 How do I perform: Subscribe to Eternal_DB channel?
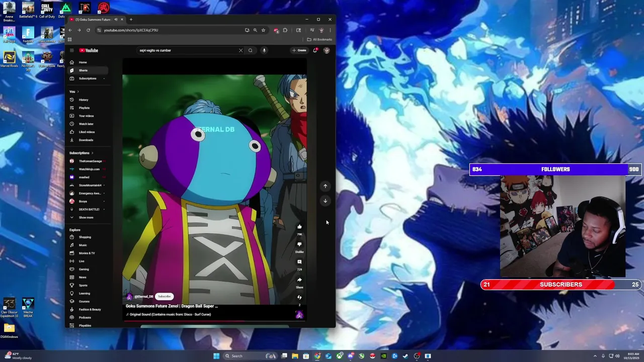pos(165,297)
